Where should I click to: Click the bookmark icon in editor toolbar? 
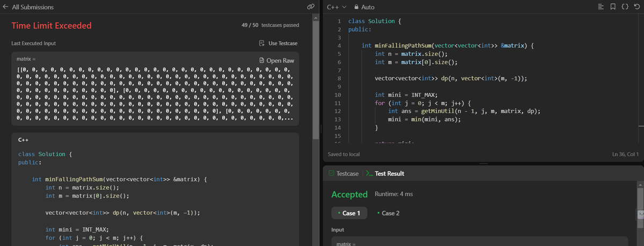point(613,7)
